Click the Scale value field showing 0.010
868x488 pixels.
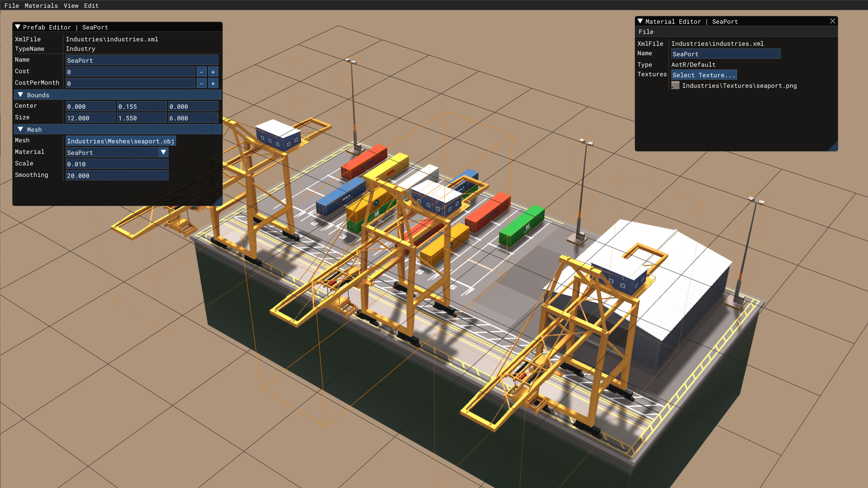pyautogui.click(x=117, y=164)
